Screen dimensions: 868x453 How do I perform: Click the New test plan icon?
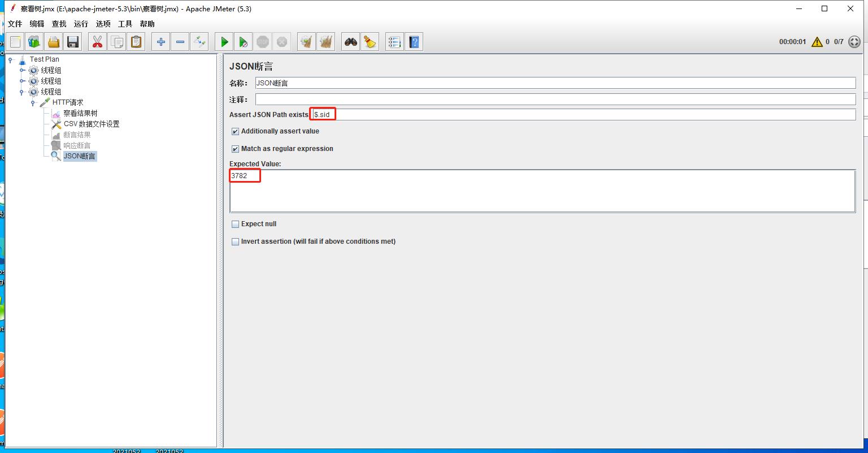[15, 42]
